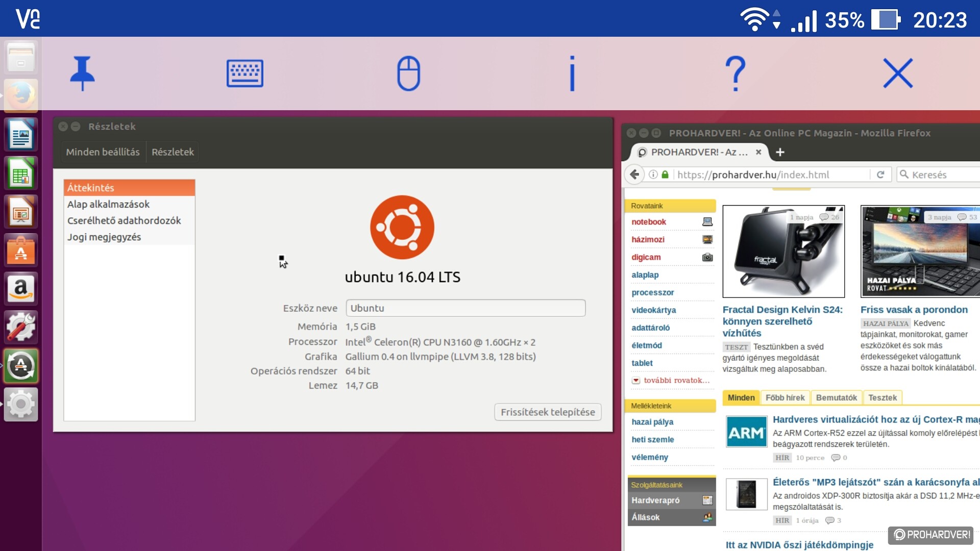Open Amazon from the Ubuntu launcher
The image size is (980, 551).
[21, 289]
